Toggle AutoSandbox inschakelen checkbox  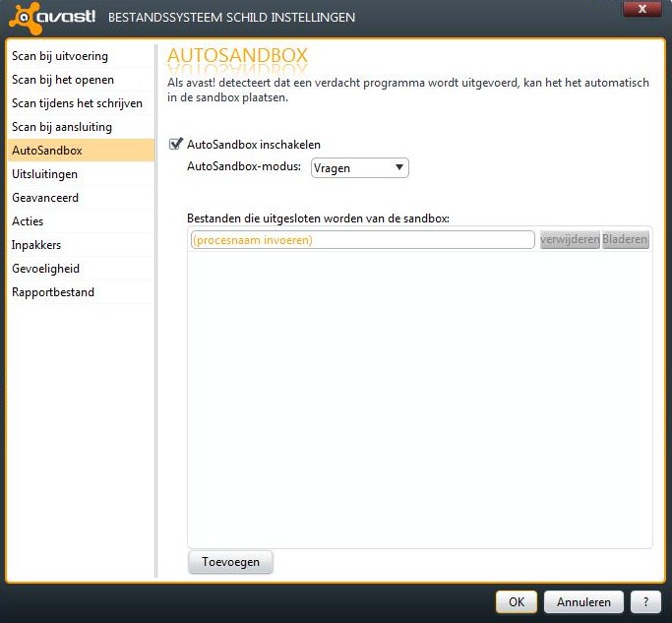(175, 144)
